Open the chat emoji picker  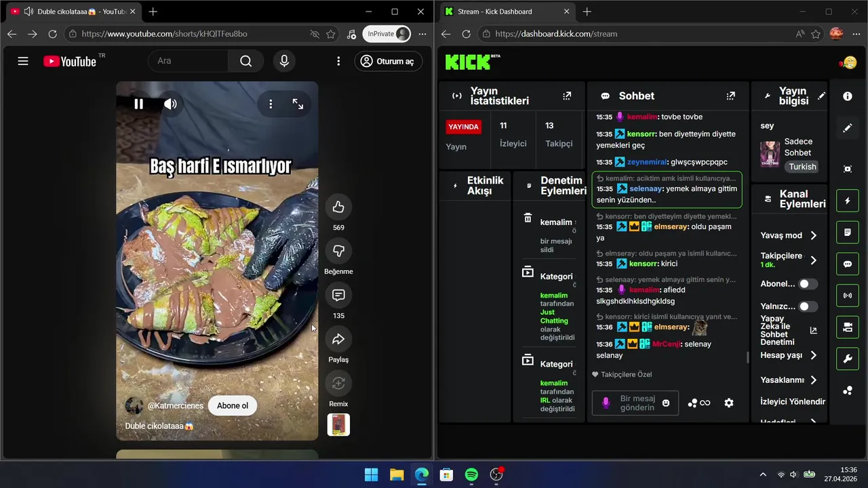666,403
